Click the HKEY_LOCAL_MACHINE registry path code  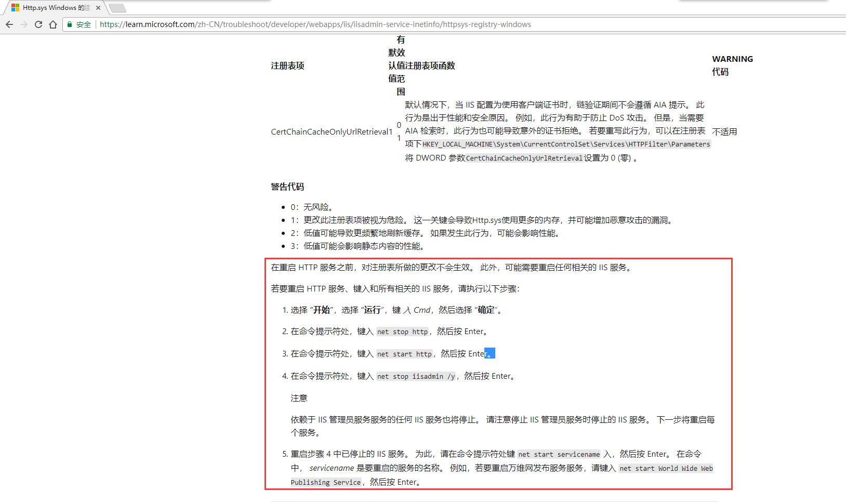coord(566,144)
